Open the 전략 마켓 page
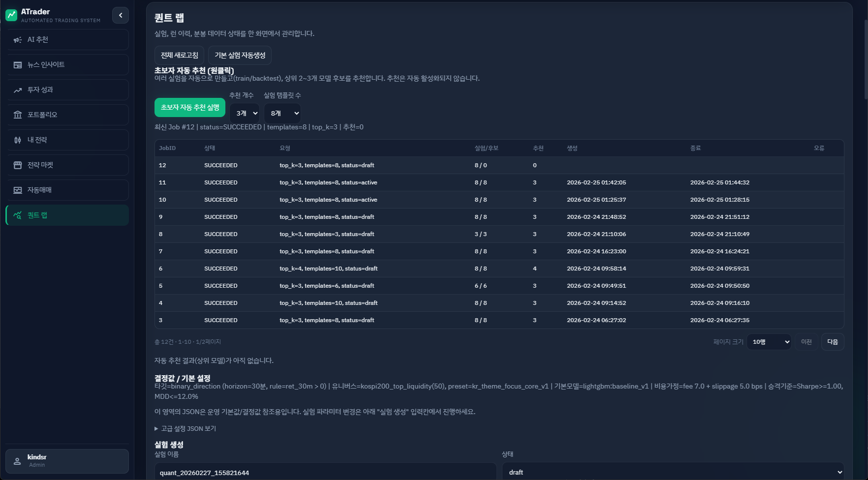The height and width of the screenshot is (480, 868). tap(67, 165)
